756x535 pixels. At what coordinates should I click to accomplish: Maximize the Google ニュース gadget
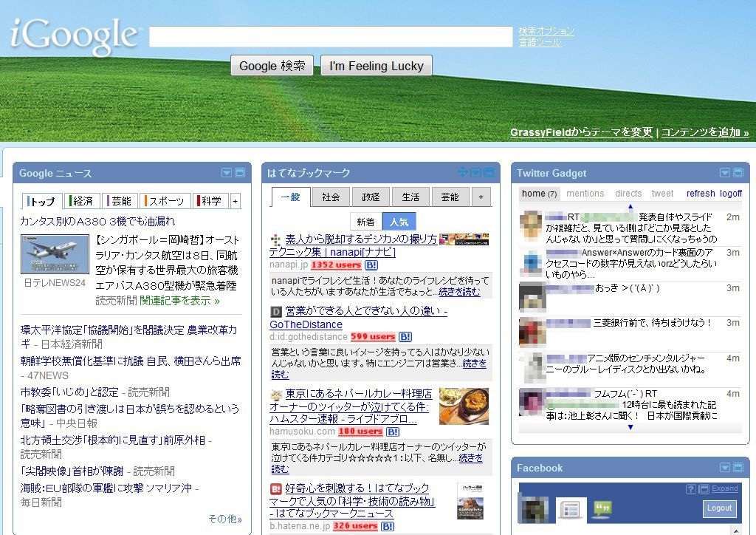(x=240, y=173)
